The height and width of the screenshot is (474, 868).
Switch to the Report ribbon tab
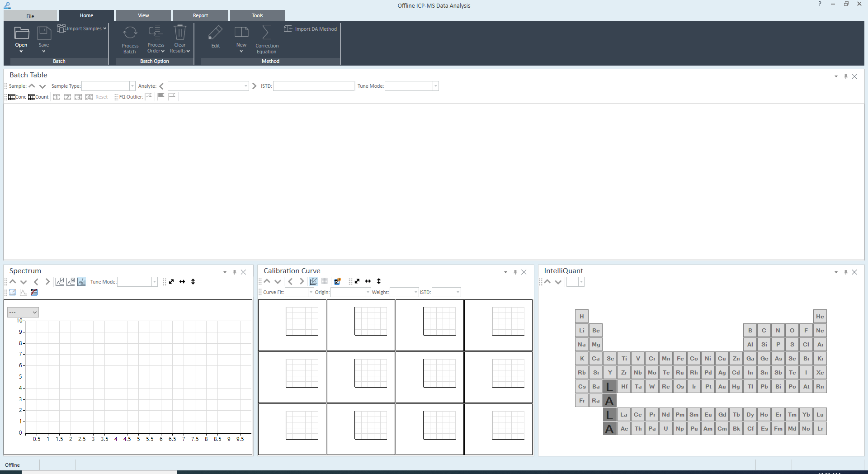[x=200, y=15]
